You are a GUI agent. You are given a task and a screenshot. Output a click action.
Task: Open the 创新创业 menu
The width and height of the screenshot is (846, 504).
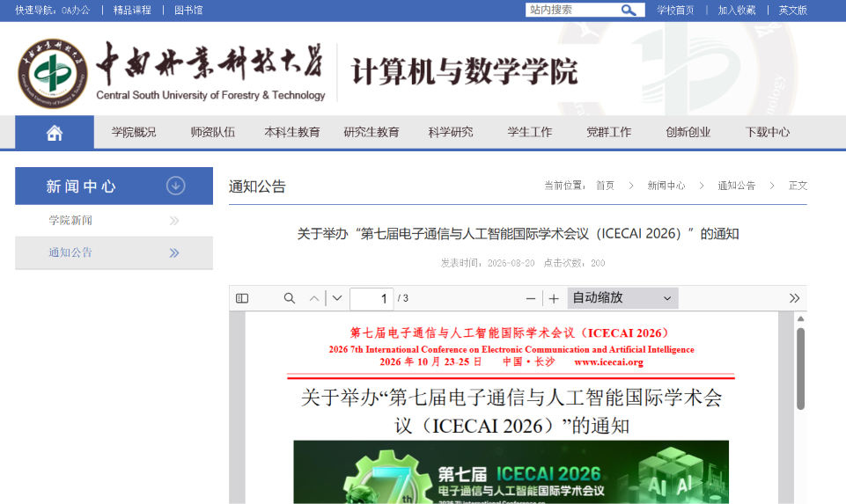(688, 132)
